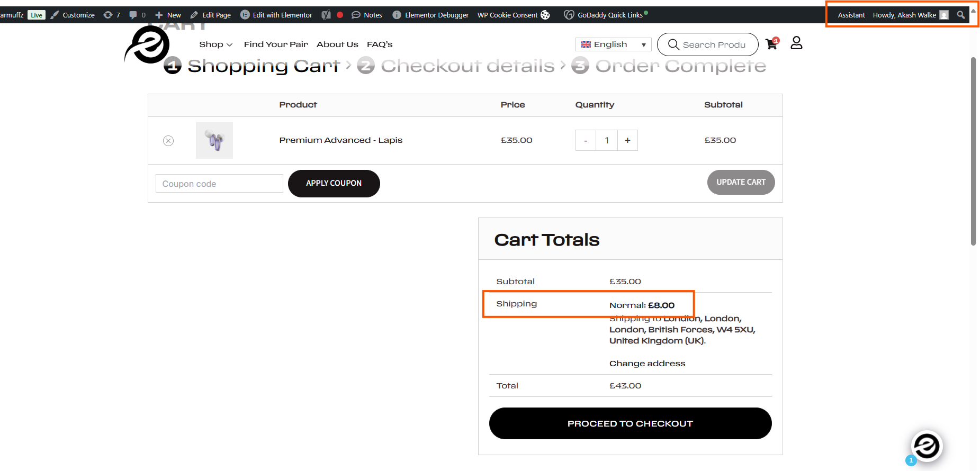Decrease product quantity with minus button

tap(586, 140)
